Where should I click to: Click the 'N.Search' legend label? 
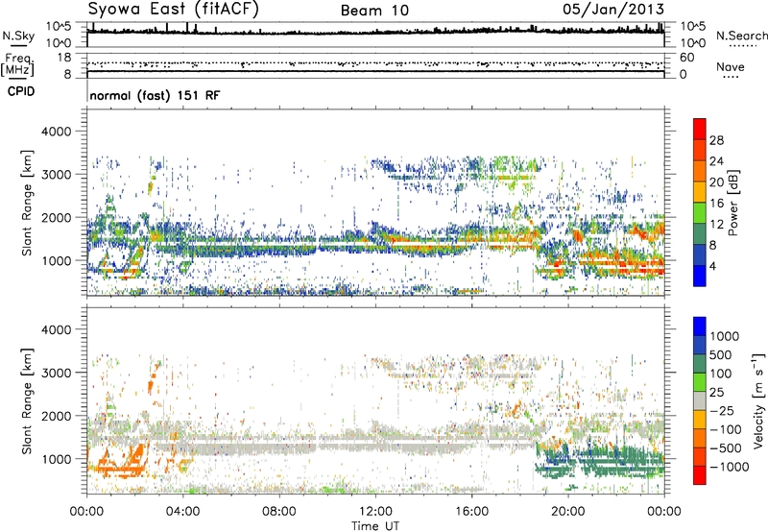pos(741,36)
